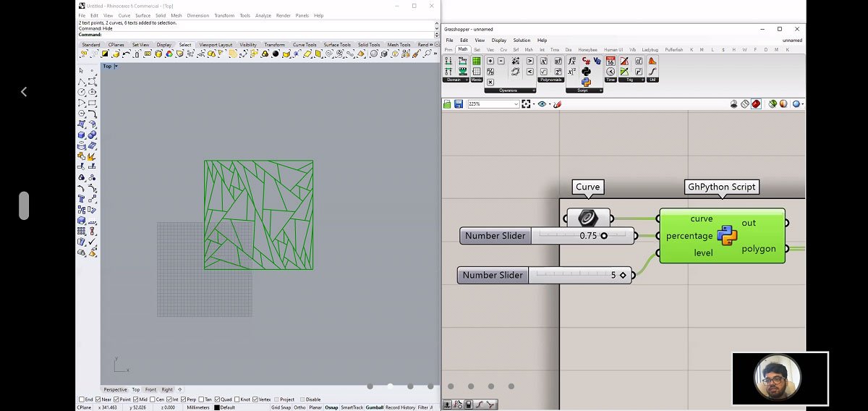The width and height of the screenshot is (868, 411).
Task: Open the 225% zoom level dropdown
Action: (x=516, y=104)
